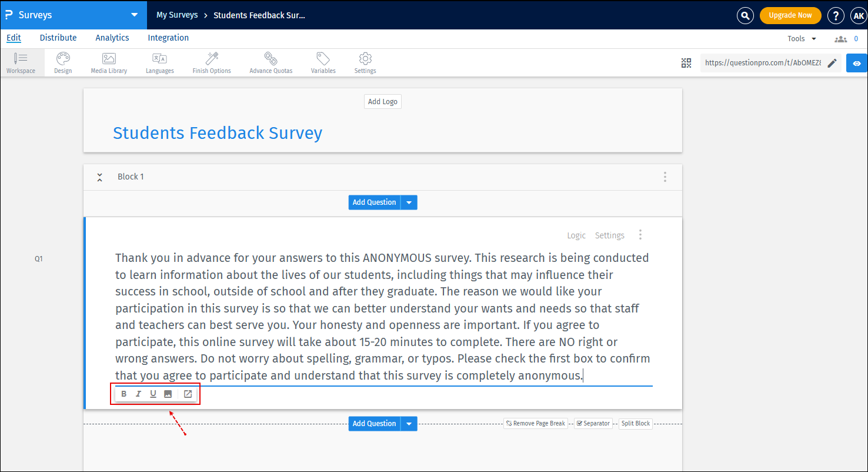Open the Media Library

(108, 62)
